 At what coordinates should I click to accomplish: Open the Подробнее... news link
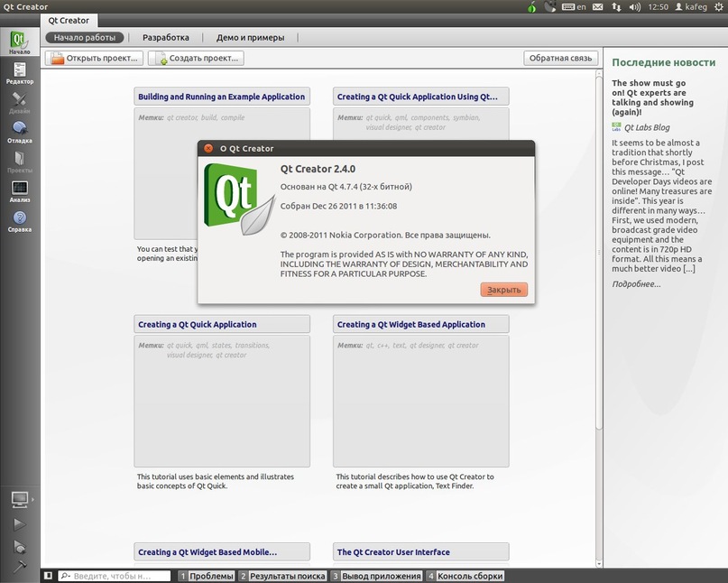[636, 284]
